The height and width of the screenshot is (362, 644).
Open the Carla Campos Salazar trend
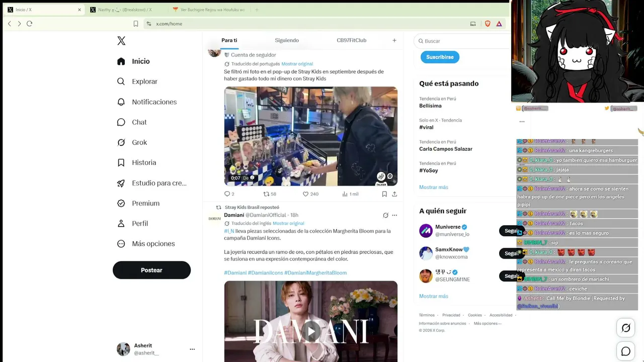[x=446, y=149]
